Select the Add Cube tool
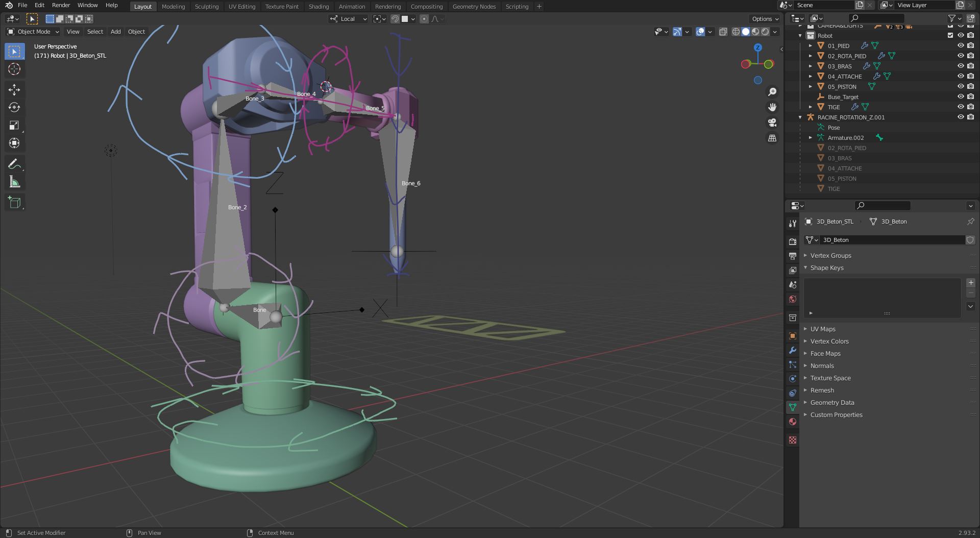Viewport: 980px width, 538px height. click(14, 202)
